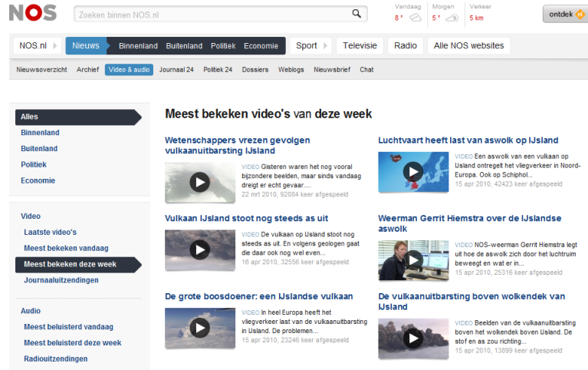Click the NOS logo

33,13
